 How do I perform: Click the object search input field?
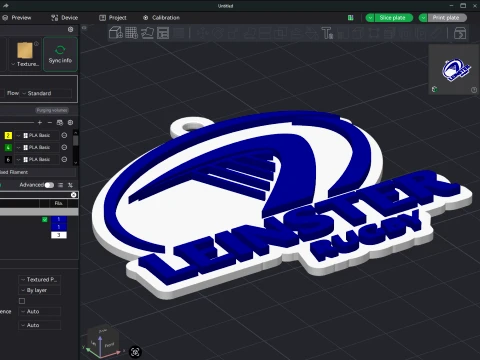[35, 195]
